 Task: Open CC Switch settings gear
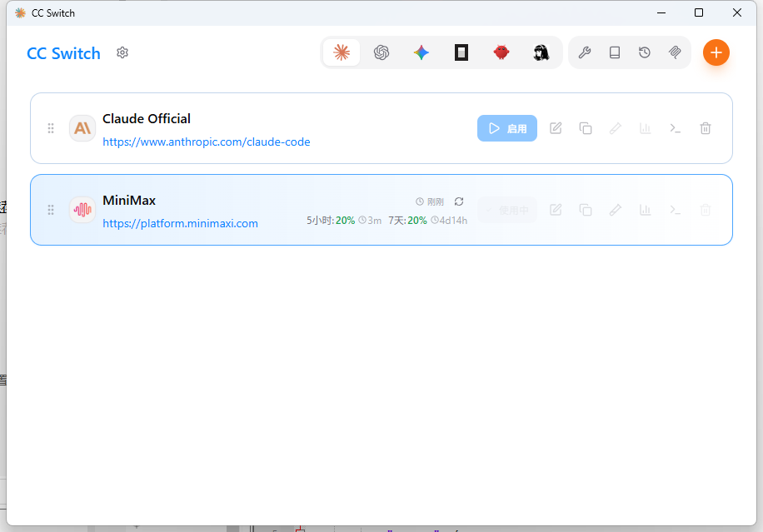(122, 52)
